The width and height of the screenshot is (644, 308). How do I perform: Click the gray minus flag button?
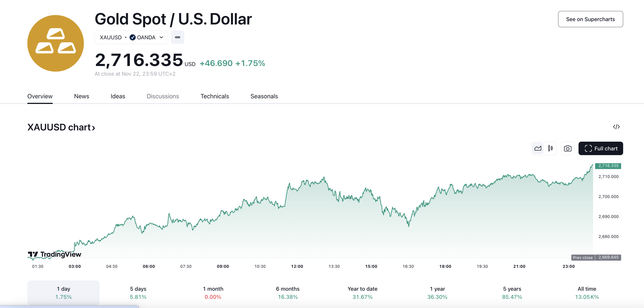click(178, 37)
